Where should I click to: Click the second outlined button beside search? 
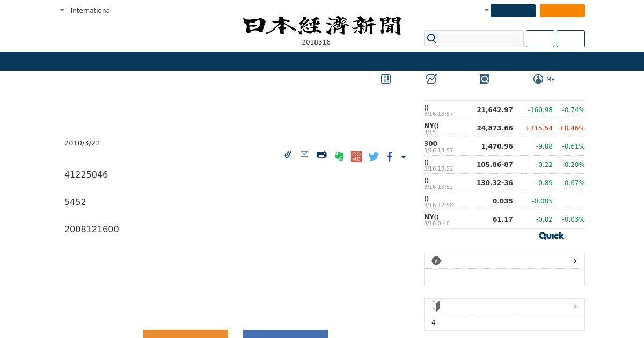570,39
